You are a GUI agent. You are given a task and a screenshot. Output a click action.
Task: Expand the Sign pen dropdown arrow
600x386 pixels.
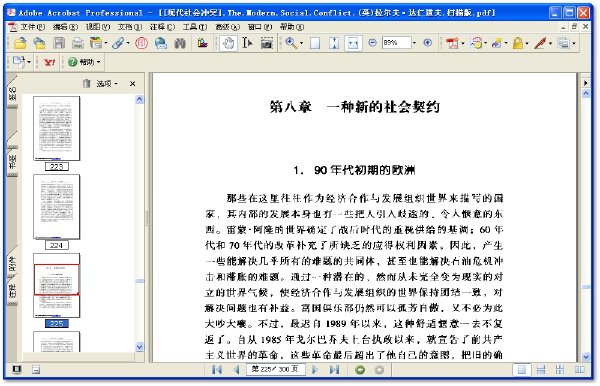pyautogui.click(x=550, y=43)
